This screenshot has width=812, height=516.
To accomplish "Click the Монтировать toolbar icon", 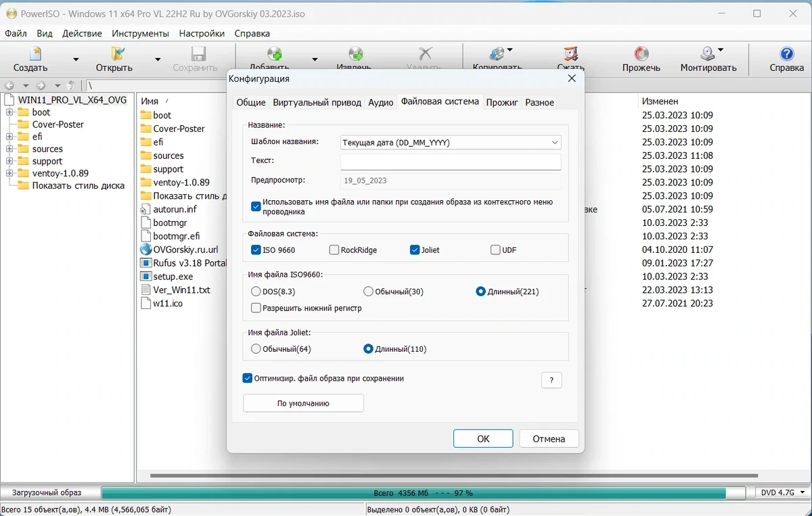I will click(x=708, y=54).
